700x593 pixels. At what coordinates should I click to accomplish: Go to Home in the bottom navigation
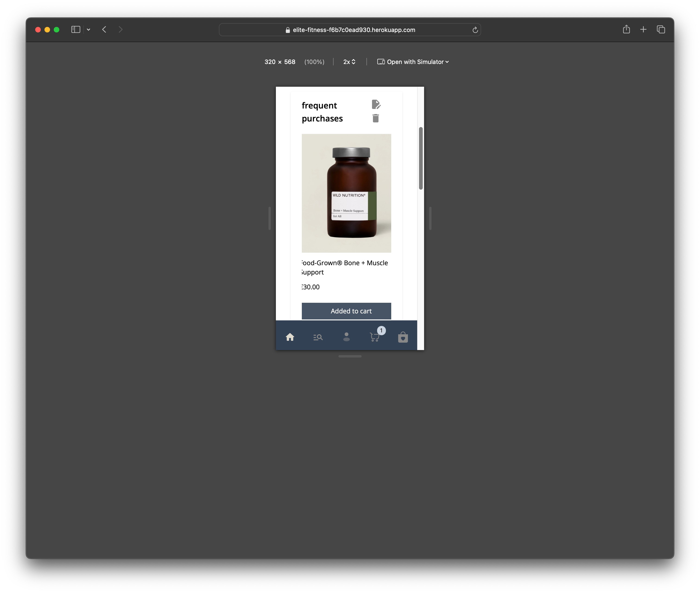[x=290, y=337]
